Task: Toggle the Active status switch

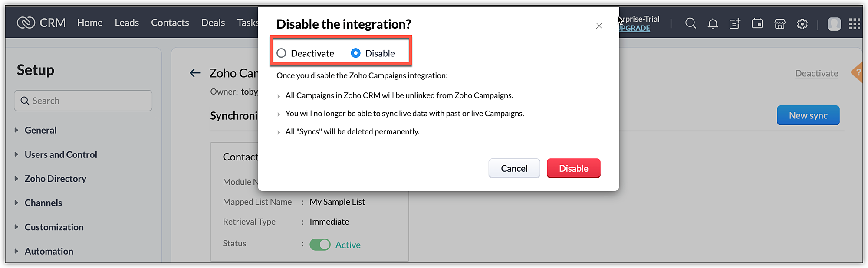Action: click(320, 245)
